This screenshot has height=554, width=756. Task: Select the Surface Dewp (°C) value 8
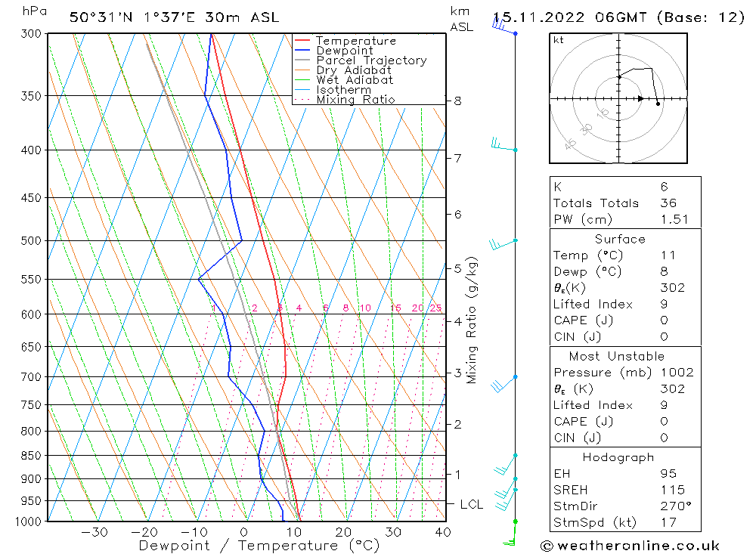pyautogui.click(x=665, y=271)
